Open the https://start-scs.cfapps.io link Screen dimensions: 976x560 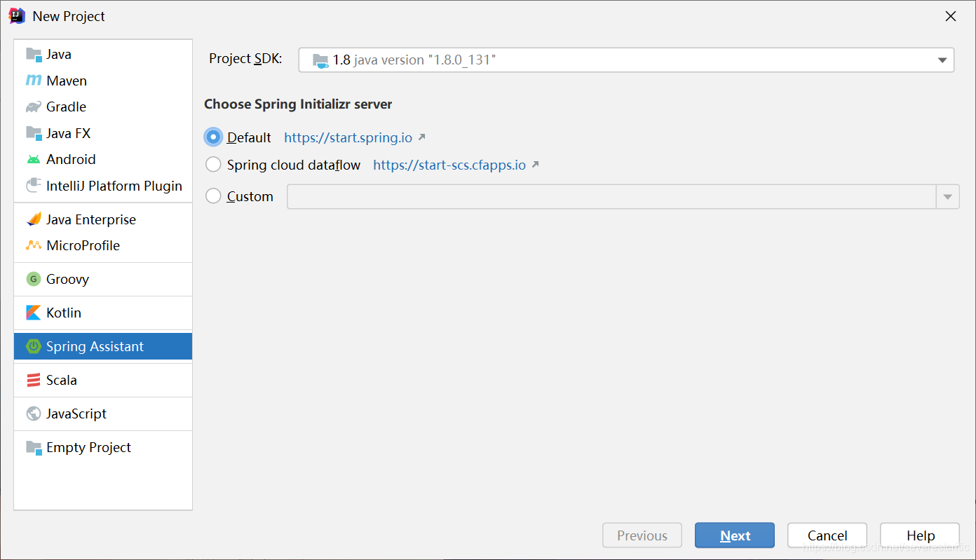point(449,165)
